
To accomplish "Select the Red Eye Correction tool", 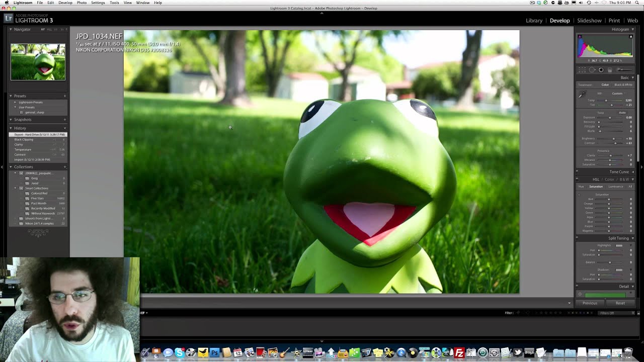I will click(601, 70).
